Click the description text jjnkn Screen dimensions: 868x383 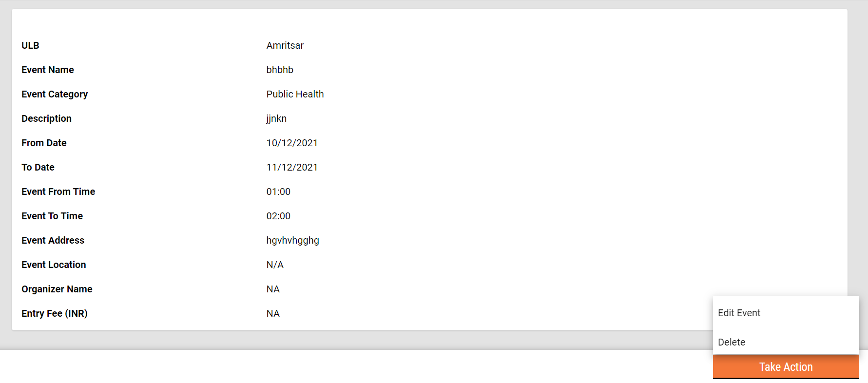pos(276,118)
